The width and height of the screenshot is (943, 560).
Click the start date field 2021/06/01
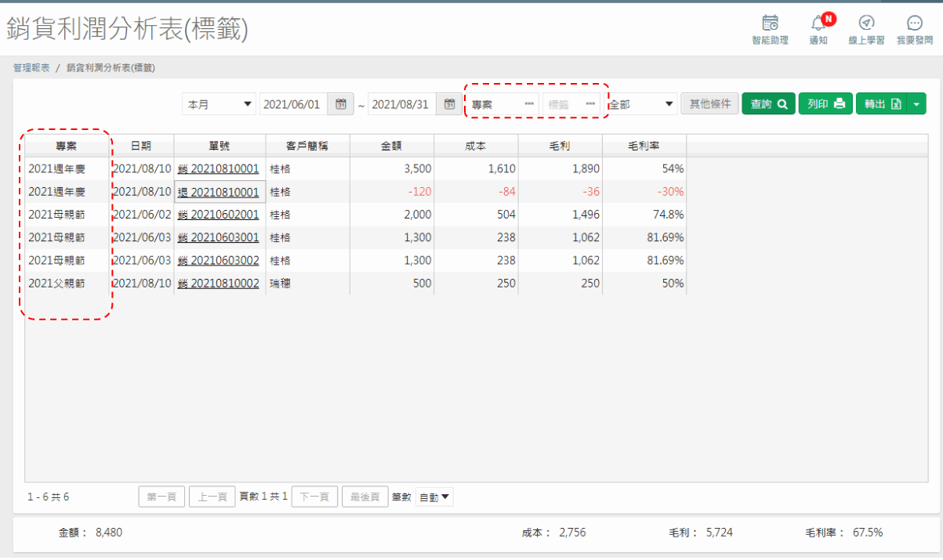pos(294,104)
